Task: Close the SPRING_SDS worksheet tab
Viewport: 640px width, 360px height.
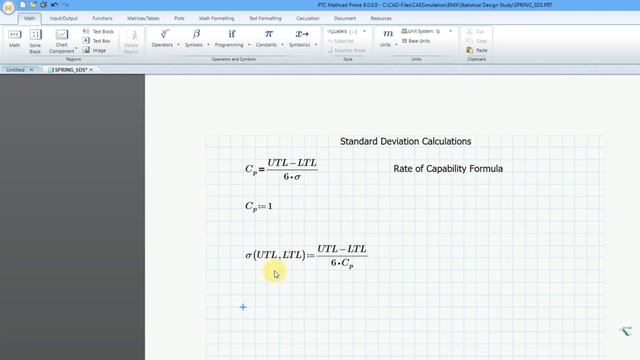Action: [91, 70]
